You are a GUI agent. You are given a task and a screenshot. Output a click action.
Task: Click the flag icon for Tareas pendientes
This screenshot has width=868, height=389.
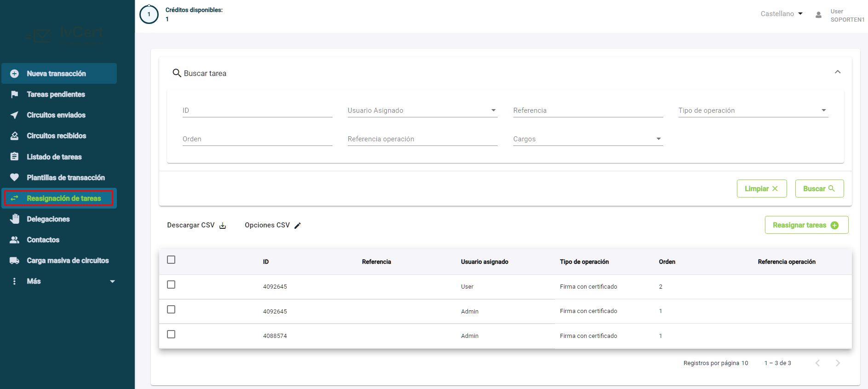(14, 94)
